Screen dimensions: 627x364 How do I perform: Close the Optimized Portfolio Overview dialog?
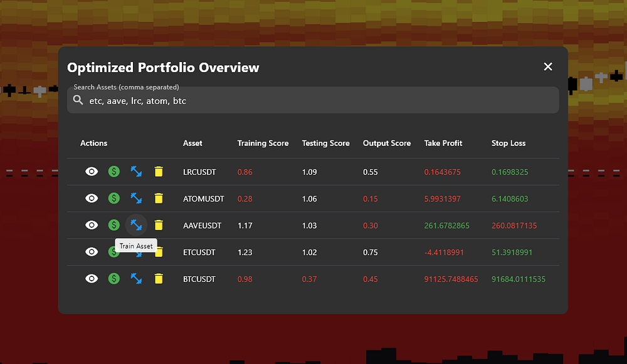tap(548, 67)
